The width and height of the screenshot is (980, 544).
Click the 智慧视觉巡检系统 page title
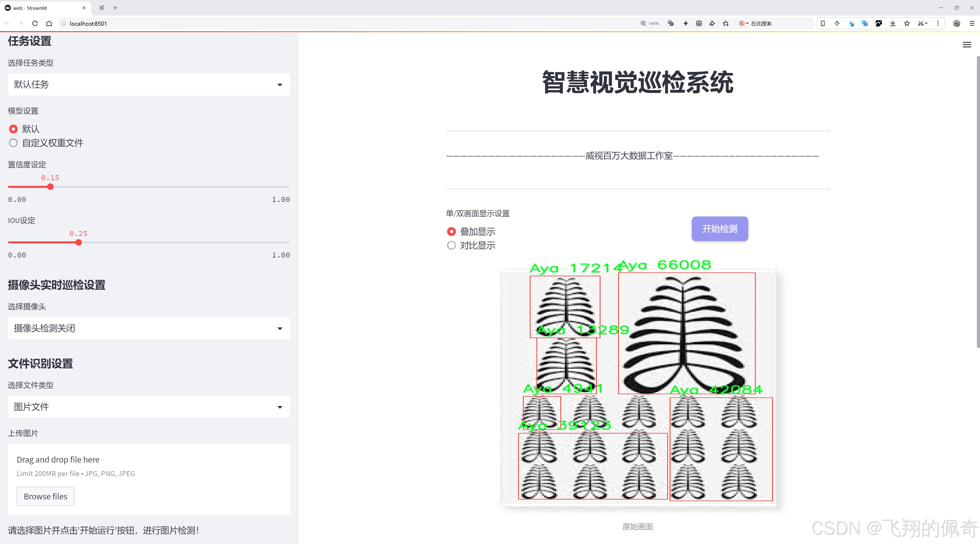(x=638, y=83)
